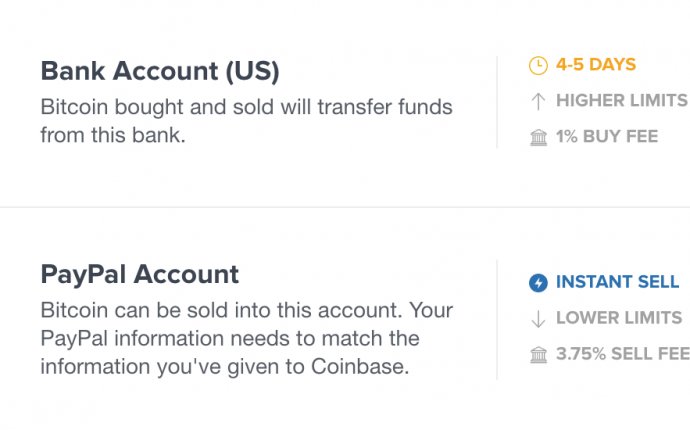Screen dimensions: 690x430
Task: Click the PayPal description mentioning Coinbase information
Action: pyautogui.click(x=246, y=338)
